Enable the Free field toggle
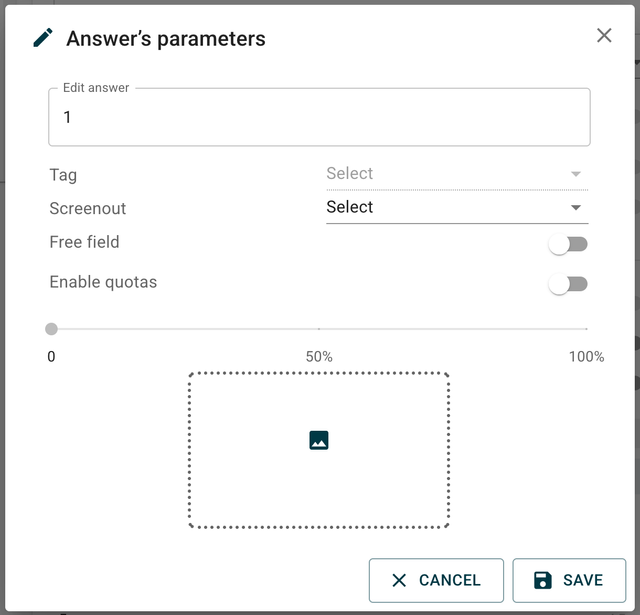640x615 pixels. coord(568,245)
